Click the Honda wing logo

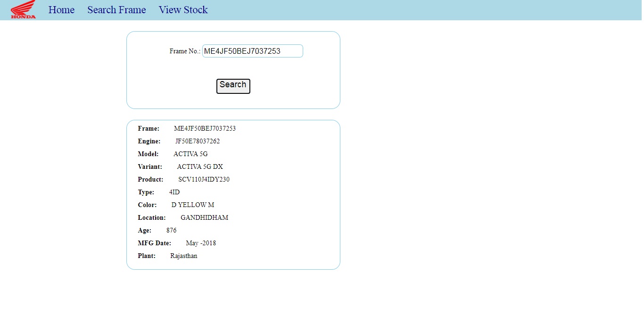[x=23, y=9]
